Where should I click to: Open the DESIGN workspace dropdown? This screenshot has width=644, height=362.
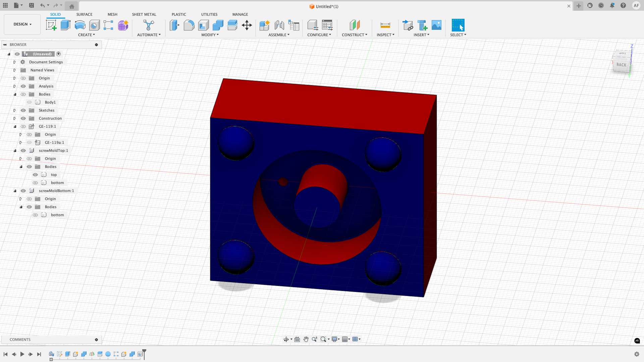tap(22, 24)
